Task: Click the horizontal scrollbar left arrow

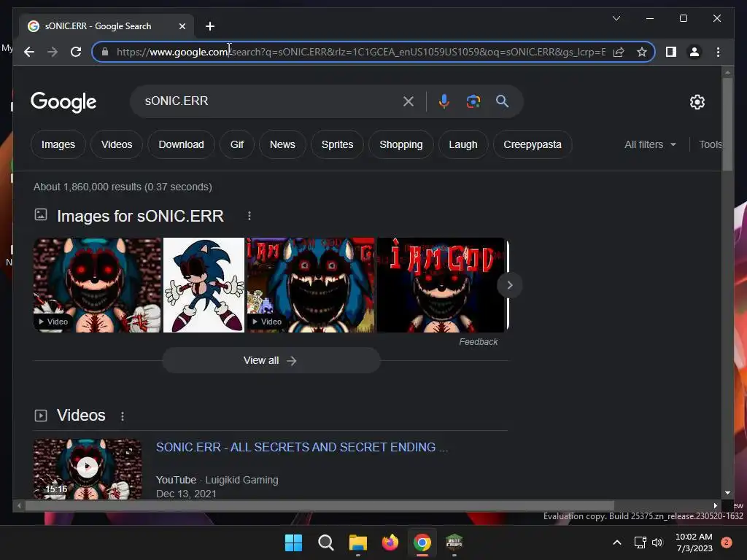Action: coord(19,506)
